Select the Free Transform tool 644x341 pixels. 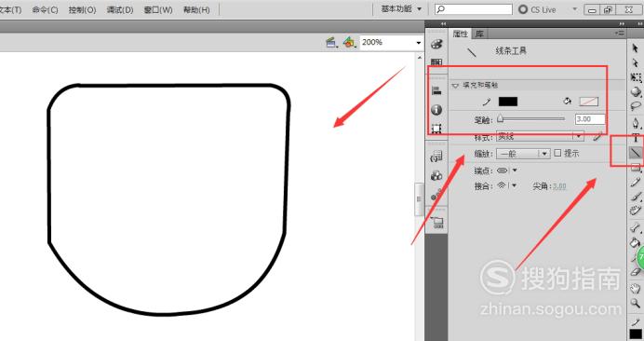pyautogui.click(x=636, y=77)
